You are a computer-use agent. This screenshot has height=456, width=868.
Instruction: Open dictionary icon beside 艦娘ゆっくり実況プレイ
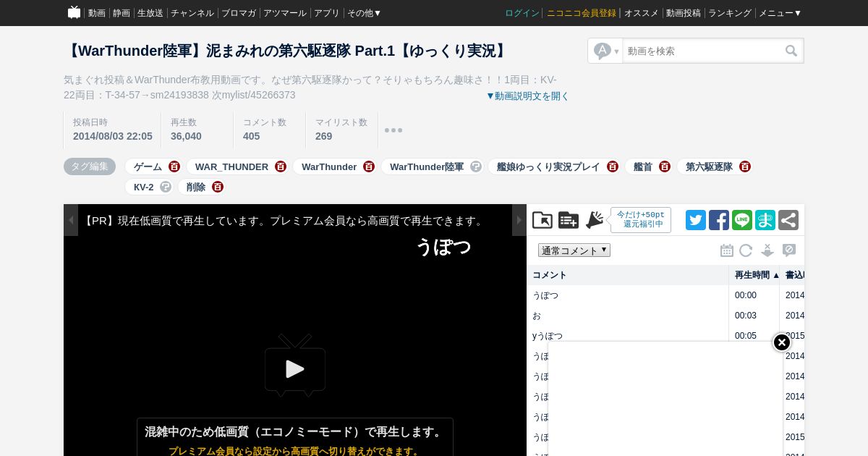613,166
